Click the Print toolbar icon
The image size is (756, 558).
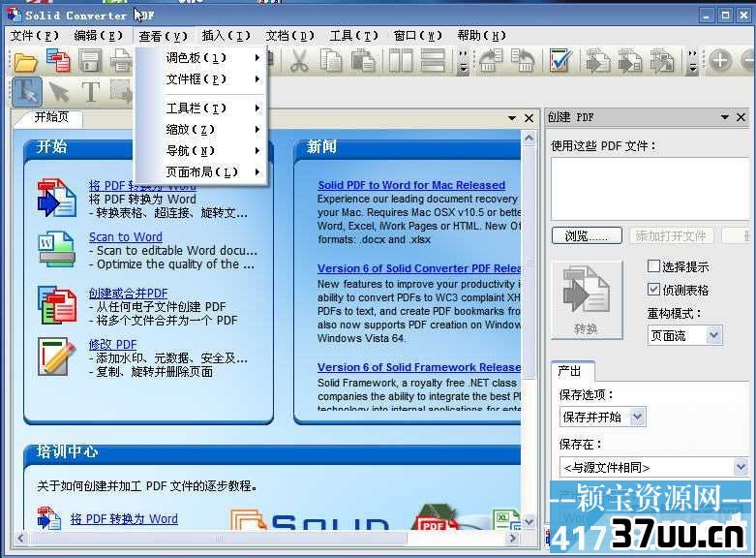tap(121, 62)
